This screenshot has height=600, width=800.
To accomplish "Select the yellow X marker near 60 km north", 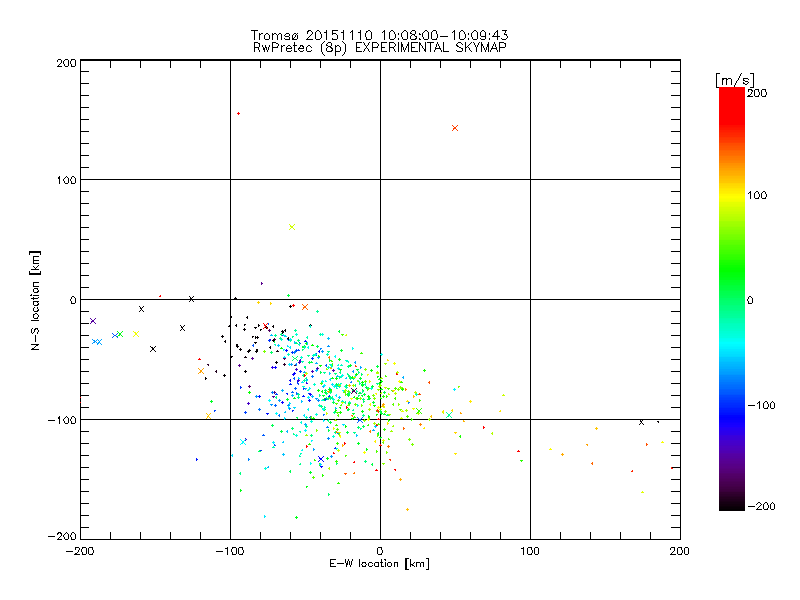I will [x=292, y=227].
